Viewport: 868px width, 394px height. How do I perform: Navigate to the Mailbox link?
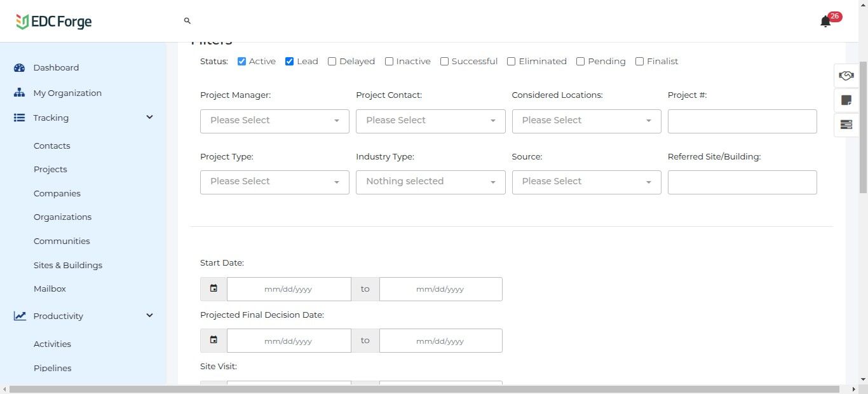coord(50,289)
